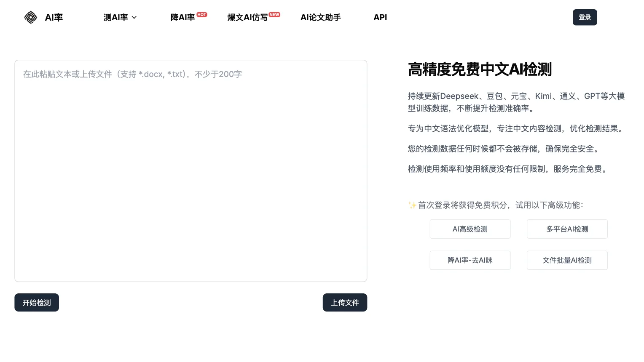
Task: Click the 上传文件 button
Action: point(345,302)
